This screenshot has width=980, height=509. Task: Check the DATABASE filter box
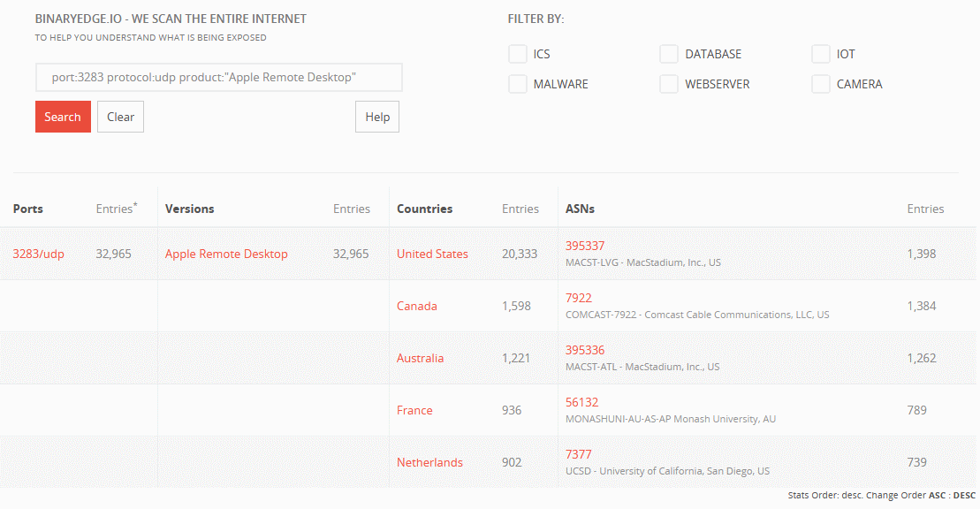[x=669, y=55]
